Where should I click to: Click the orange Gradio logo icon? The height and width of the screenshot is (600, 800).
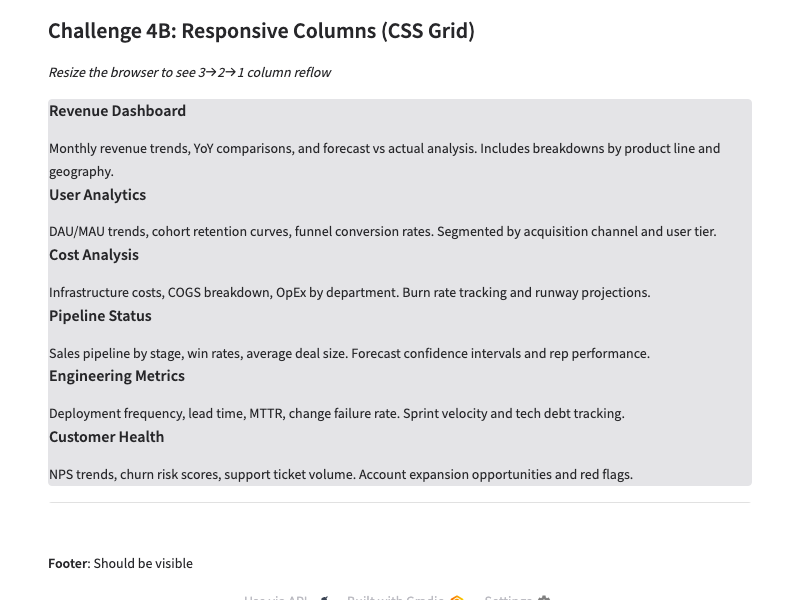click(x=457, y=598)
